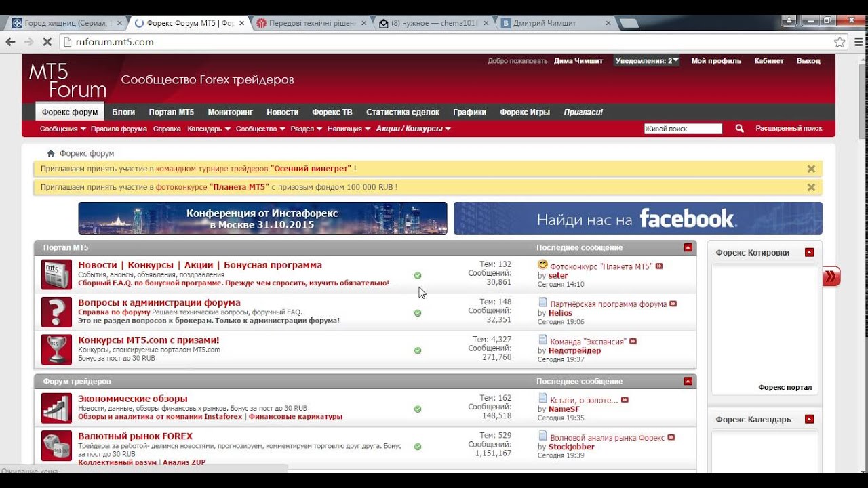This screenshot has width=868, height=488.
Task: Click the red double-arrow sidebar toggle
Action: pos(831,277)
